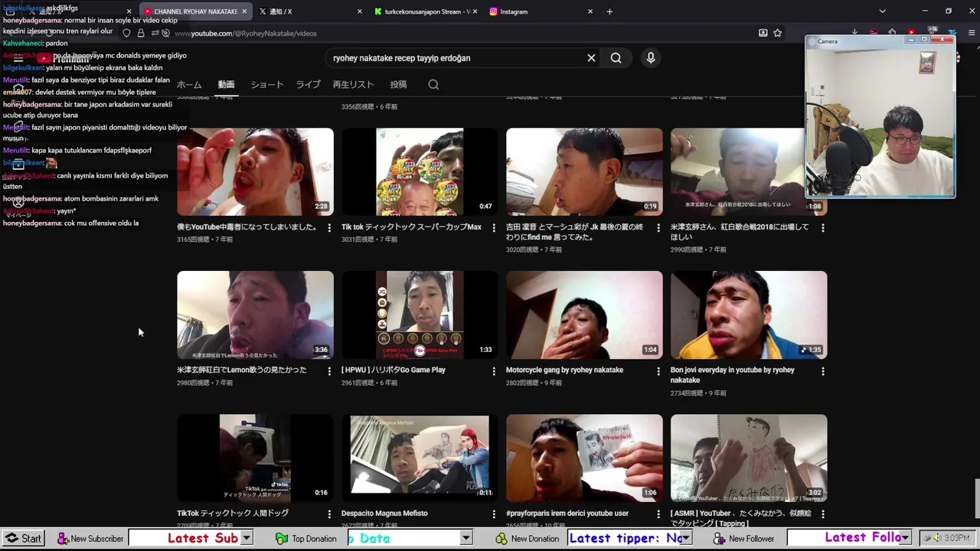Open the Bon jovi everyday video thumbnail
Screen dimensions: 980x551
tap(749, 315)
